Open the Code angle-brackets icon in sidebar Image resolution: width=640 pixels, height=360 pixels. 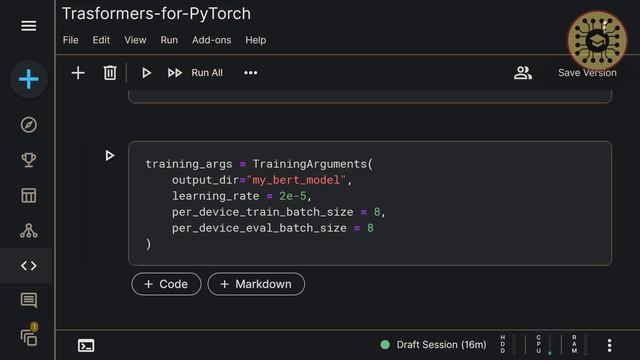pos(29,266)
